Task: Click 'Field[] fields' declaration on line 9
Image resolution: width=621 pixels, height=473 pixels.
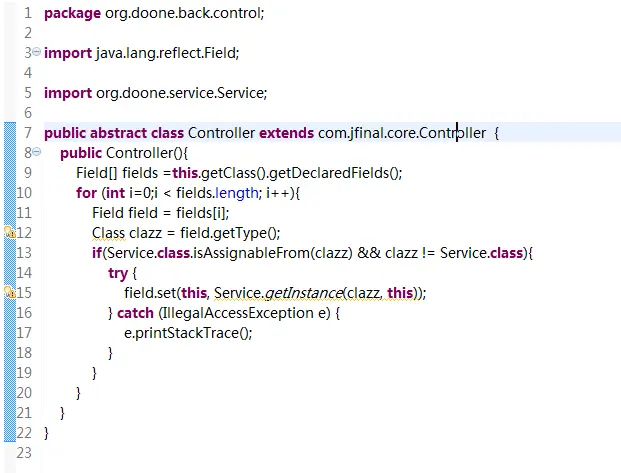Action: click(x=117, y=173)
